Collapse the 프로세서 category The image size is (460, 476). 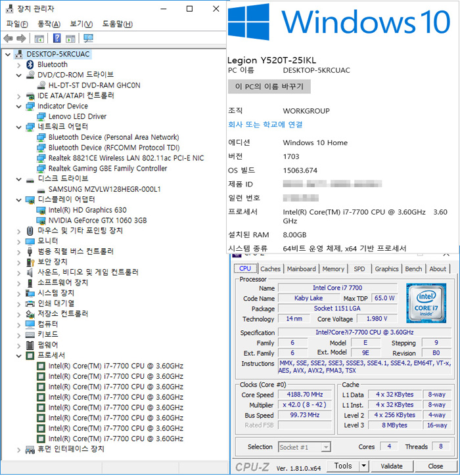(19, 356)
